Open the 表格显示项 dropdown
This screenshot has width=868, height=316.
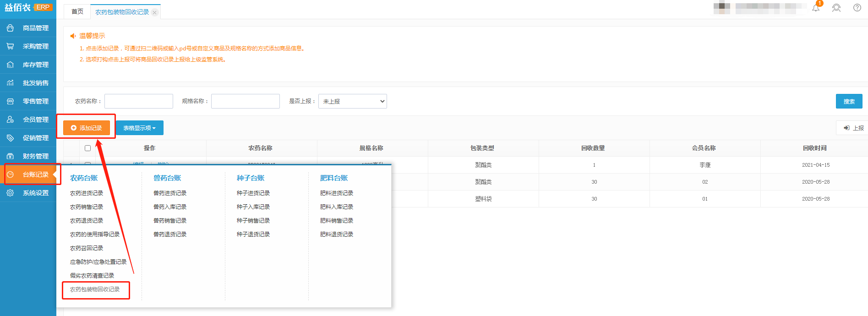(x=139, y=128)
